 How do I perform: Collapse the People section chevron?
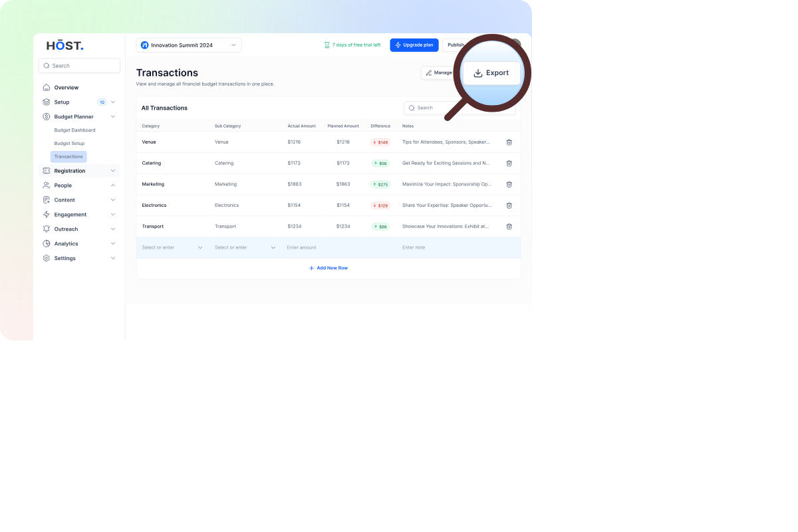point(113,186)
